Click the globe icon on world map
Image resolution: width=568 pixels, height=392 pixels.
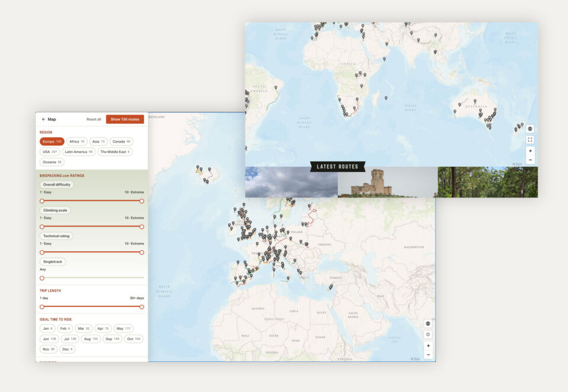[x=530, y=129]
